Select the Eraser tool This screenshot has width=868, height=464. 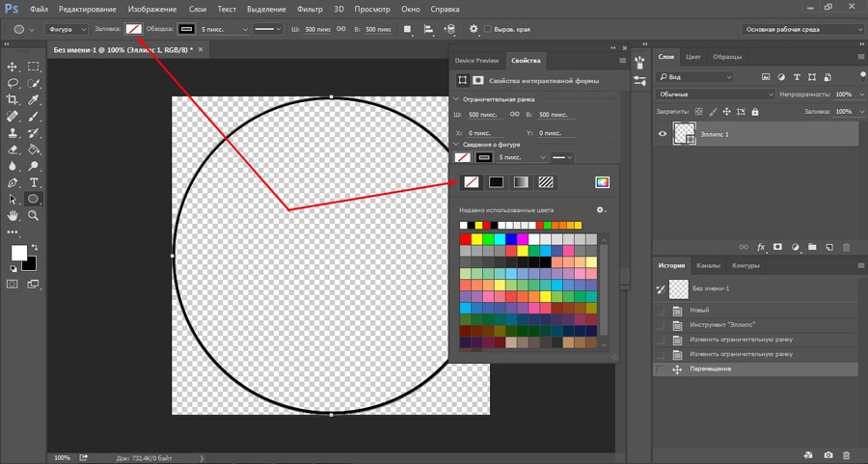point(13,150)
